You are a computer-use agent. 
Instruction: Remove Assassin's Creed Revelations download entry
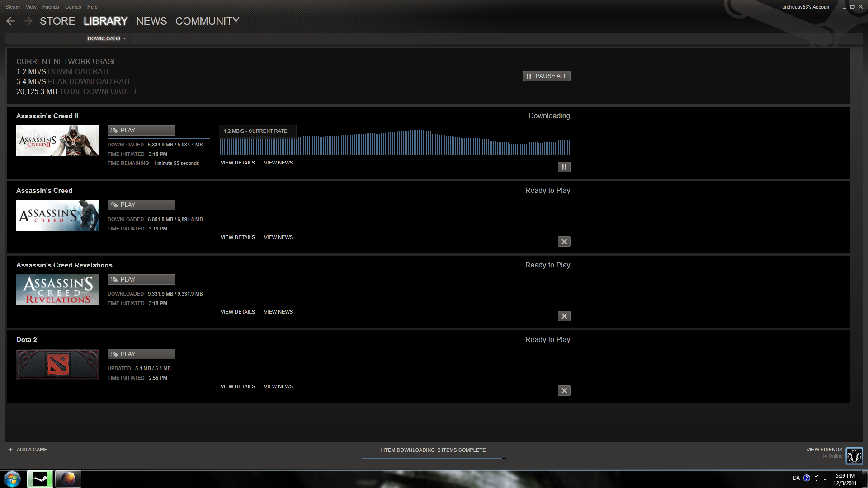pos(564,316)
